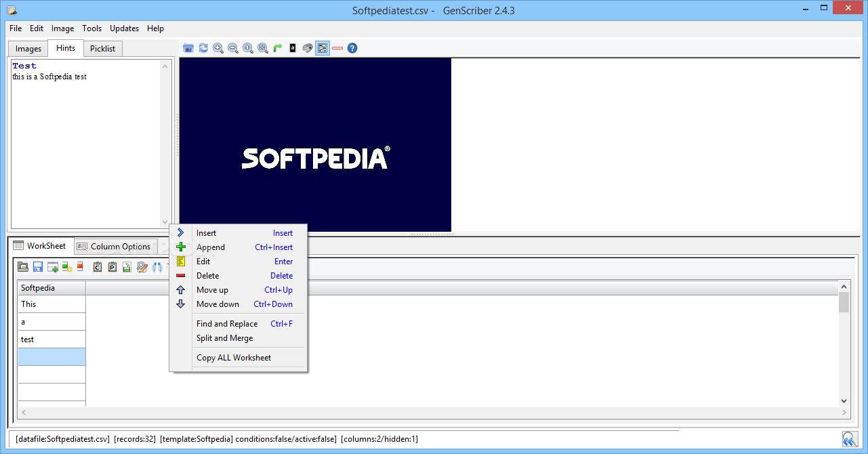Click worksheet vertical scrollbar up arrow
This screenshot has height=454, width=868.
(844, 287)
